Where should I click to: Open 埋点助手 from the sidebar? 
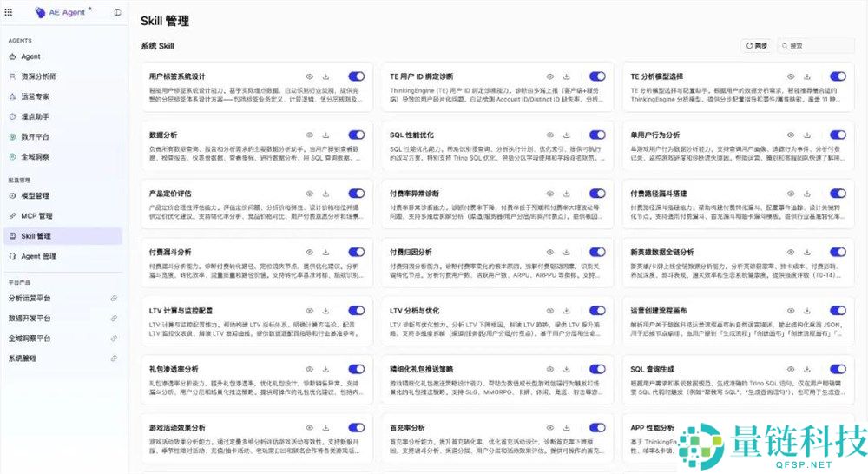[x=62, y=117]
